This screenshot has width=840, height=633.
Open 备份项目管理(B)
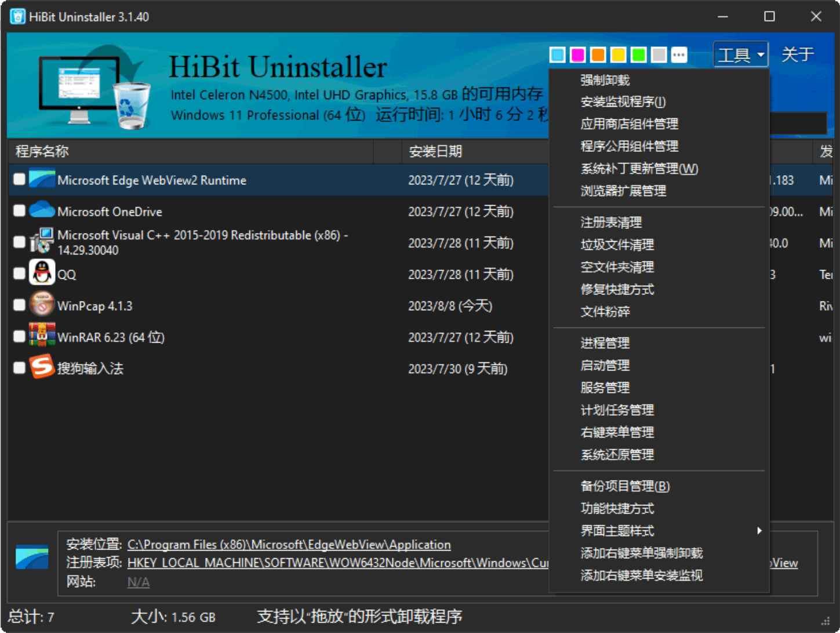click(x=625, y=486)
